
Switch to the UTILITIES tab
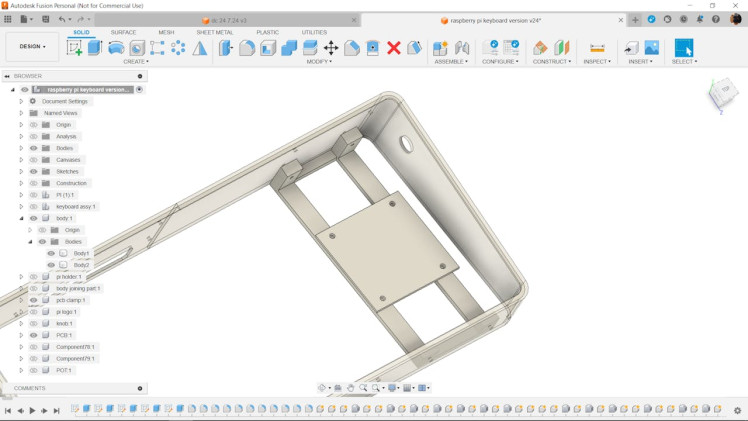pyautogui.click(x=314, y=32)
